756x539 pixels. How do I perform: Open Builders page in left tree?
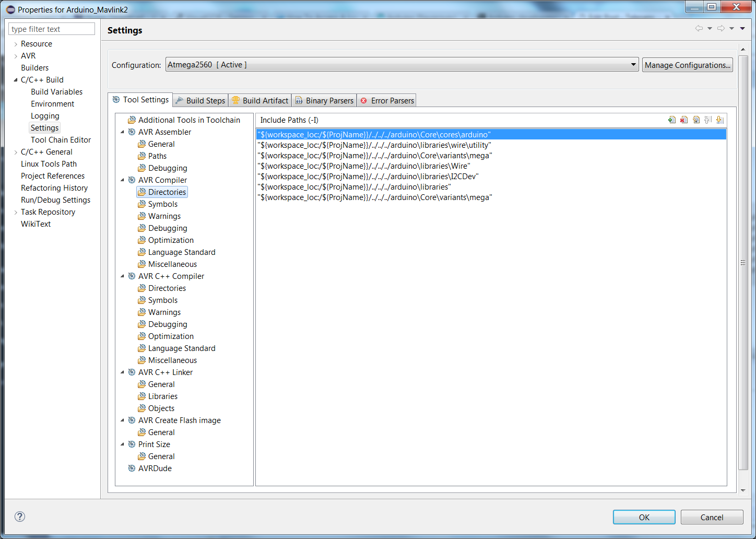click(x=34, y=68)
